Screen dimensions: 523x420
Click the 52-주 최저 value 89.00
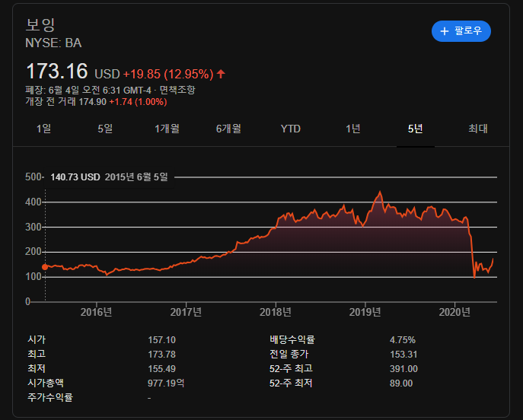pos(401,383)
